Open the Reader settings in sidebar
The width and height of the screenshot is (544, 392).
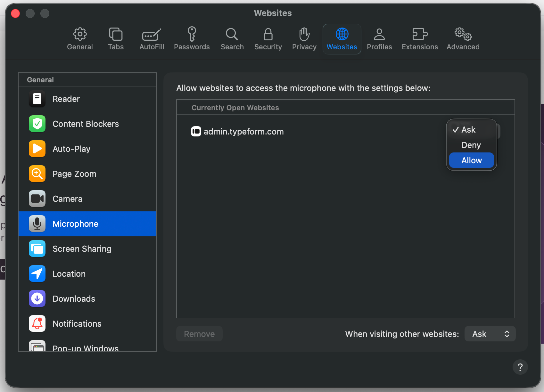click(x=87, y=99)
